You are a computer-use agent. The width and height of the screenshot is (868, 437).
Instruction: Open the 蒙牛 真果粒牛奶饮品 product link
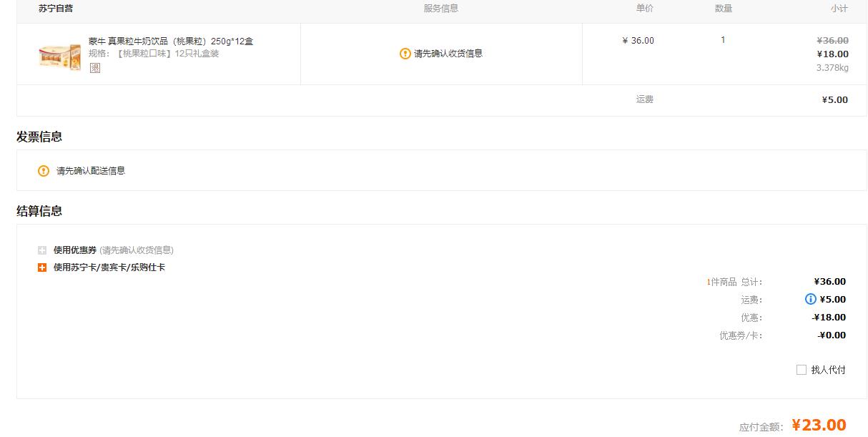click(171, 41)
